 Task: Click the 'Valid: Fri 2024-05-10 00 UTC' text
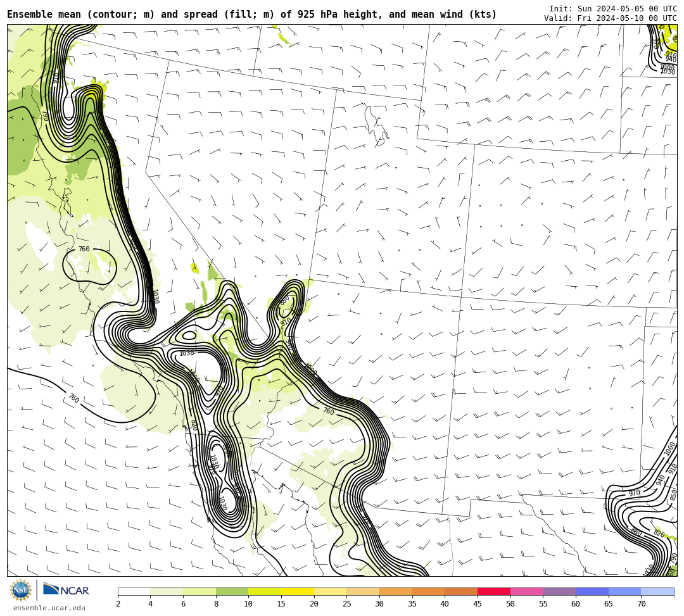611,18
